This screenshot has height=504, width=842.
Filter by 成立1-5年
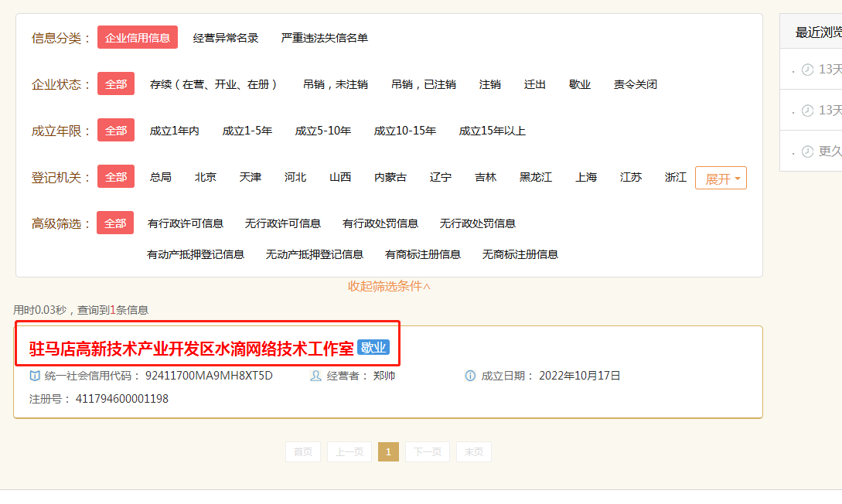pos(247,131)
